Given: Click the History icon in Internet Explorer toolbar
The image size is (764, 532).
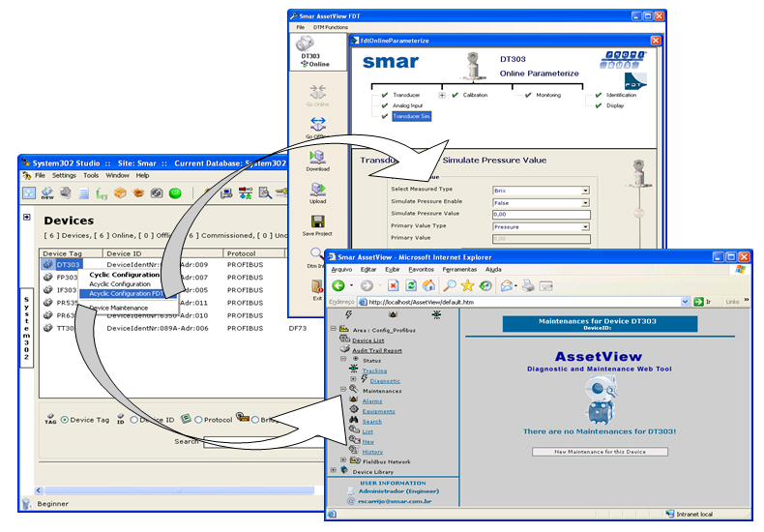Looking at the screenshot, I should (485, 286).
